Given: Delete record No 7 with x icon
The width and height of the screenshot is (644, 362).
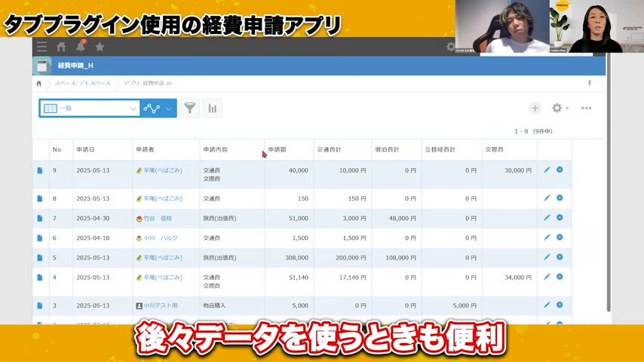Looking at the screenshot, I should 560,217.
